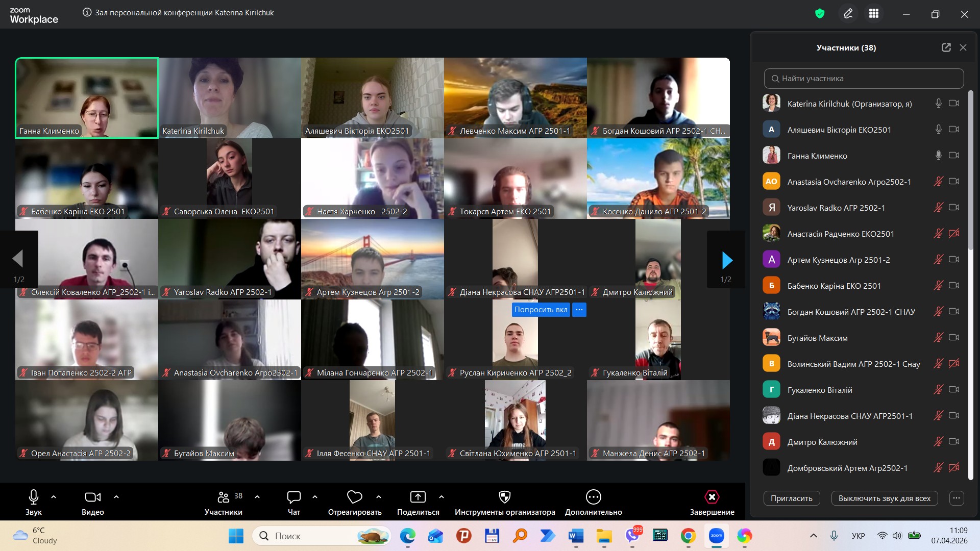This screenshot has width=980, height=551.
Task: Pop out the participants panel
Action: pos(946,47)
